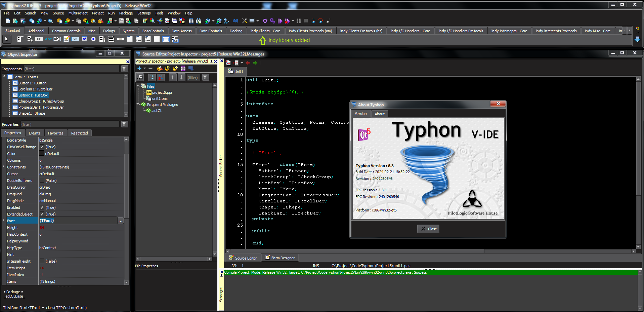Click the Components filter input field
Viewport: 644px width, 312px height.
click(71, 69)
